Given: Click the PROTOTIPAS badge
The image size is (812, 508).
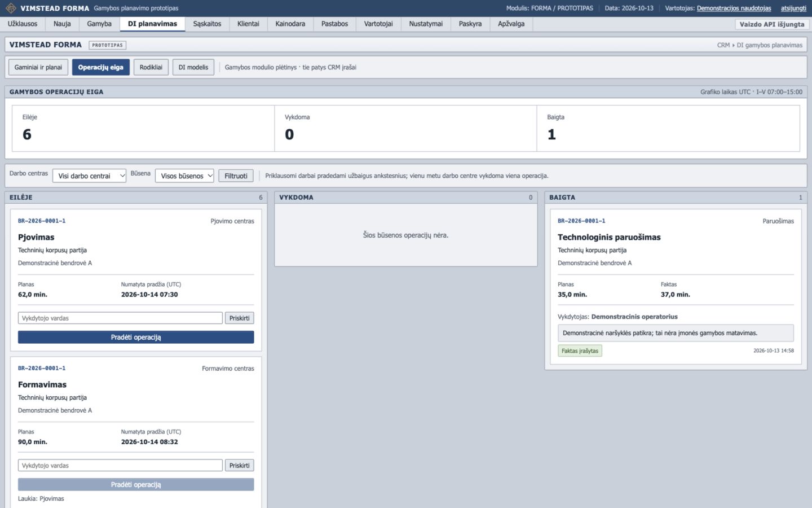Looking at the screenshot, I should [x=107, y=45].
